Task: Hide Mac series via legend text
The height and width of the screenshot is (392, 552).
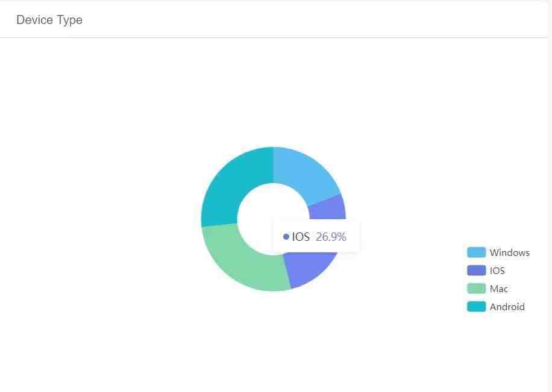Action: point(498,289)
